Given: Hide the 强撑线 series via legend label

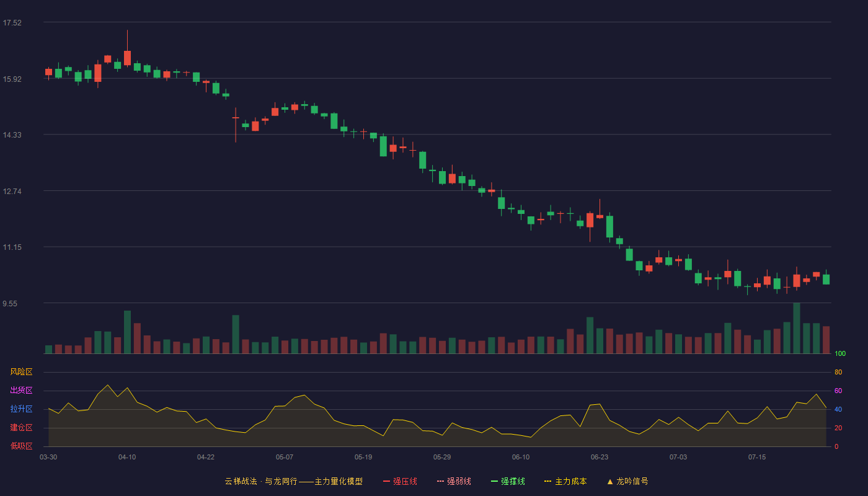Looking at the screenshot, I should (513, 481).
